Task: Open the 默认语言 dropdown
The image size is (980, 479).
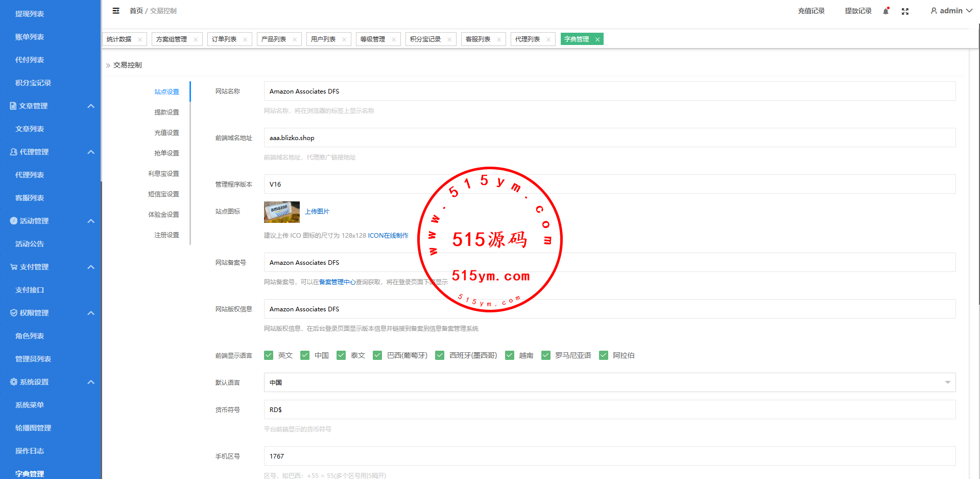Action: click(x=609, y=382)
